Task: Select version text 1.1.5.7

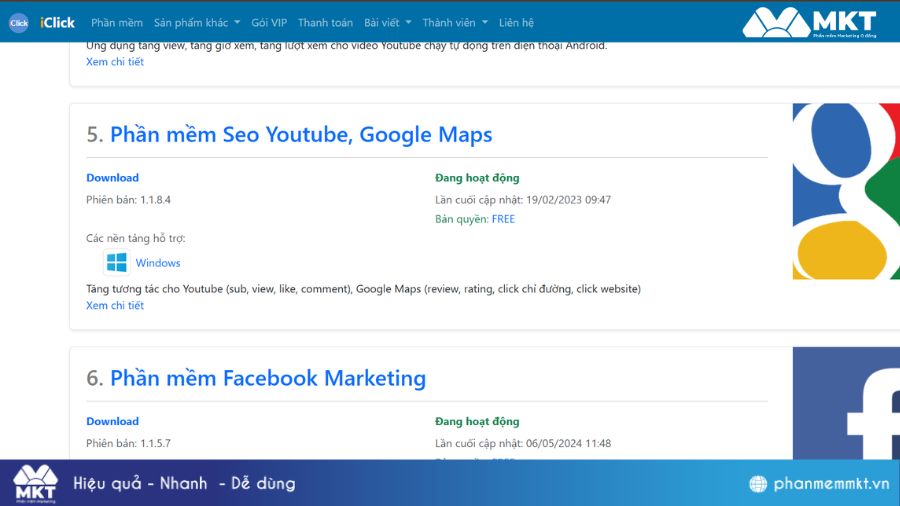Action: click(156, 443)
